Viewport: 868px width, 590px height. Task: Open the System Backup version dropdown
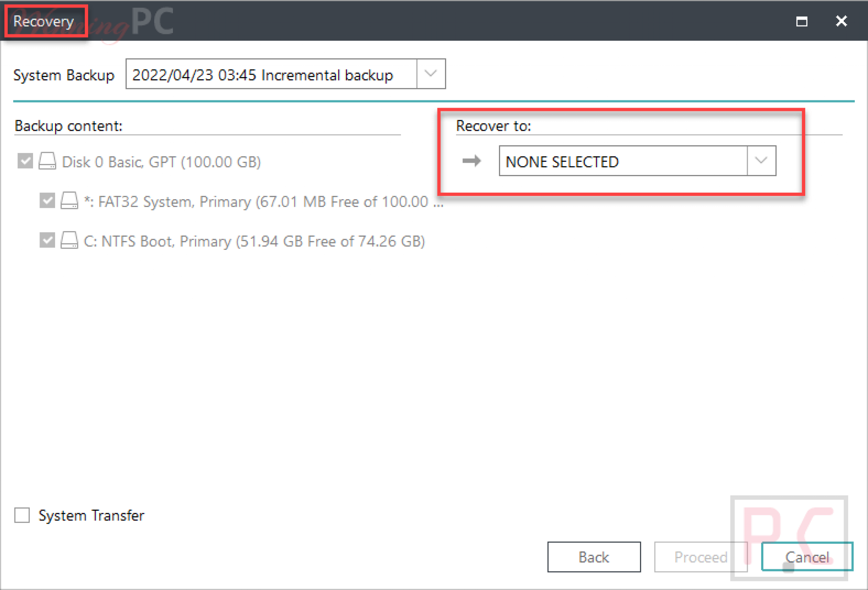[431, 74]
